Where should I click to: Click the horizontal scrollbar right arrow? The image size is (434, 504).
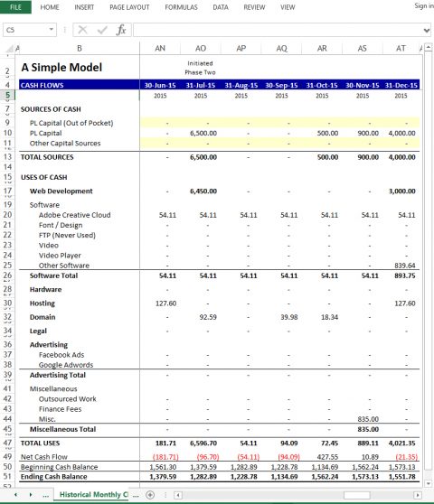click(418, 495)
